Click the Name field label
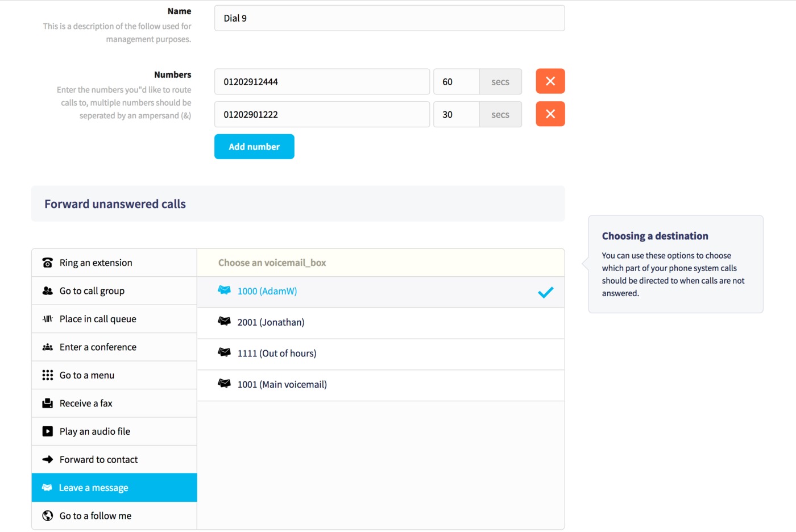Screen dimensions: 796x532 point(180,11)
